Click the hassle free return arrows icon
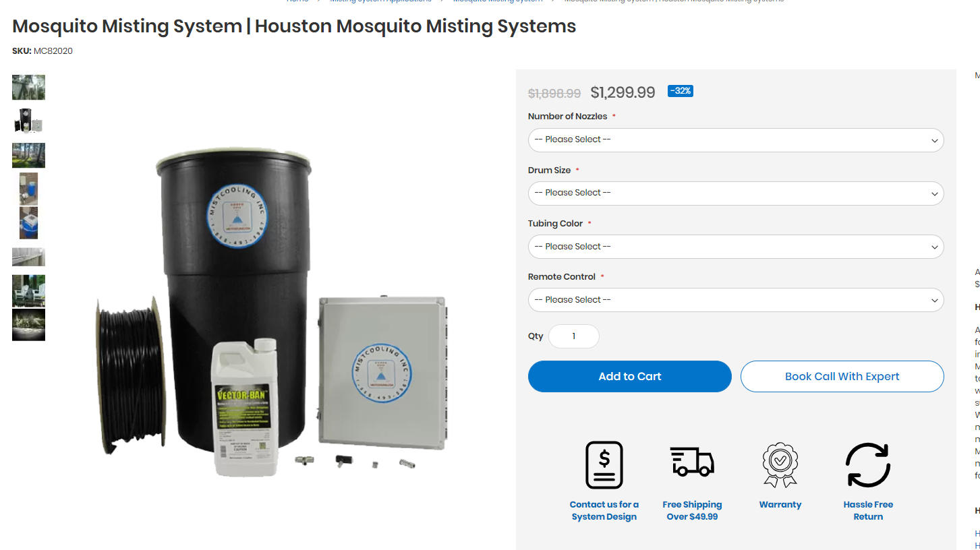980x550 pixels. pyautogui.click(x=868, y=465)
